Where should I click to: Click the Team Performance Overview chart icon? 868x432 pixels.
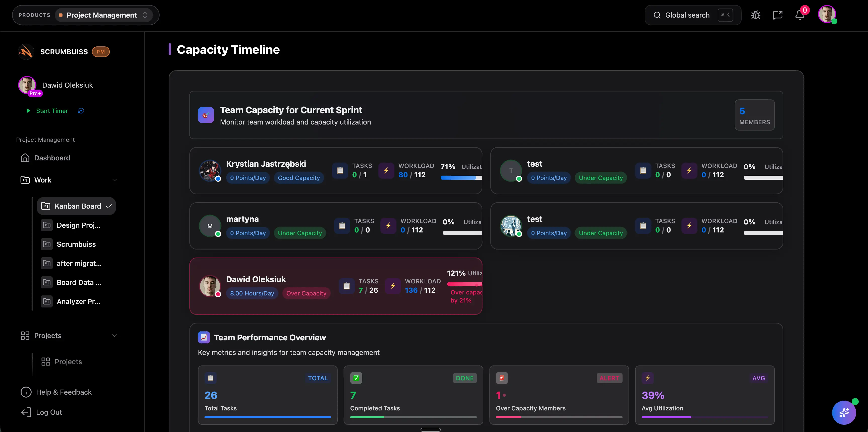click(204, 337)
